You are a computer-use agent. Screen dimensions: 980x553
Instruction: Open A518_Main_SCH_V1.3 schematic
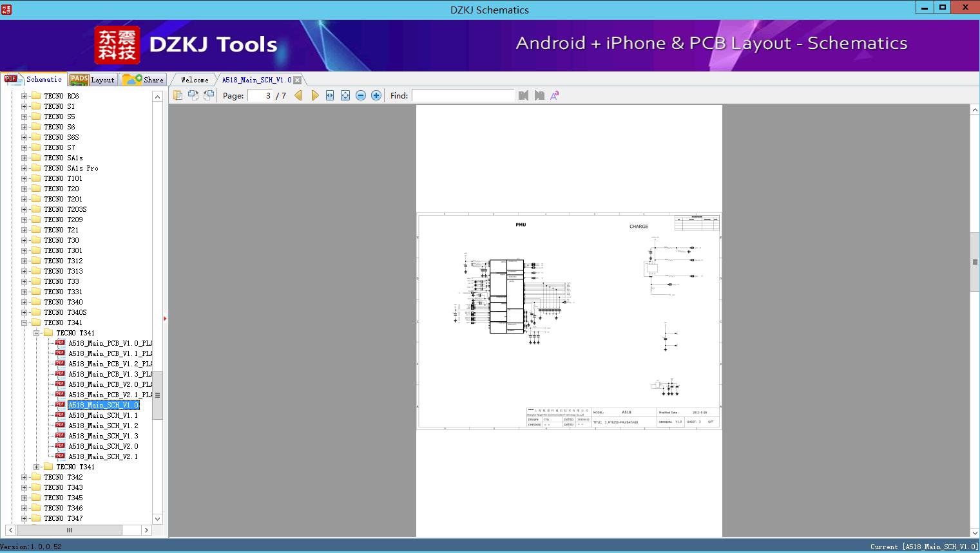tap(104, 436)
